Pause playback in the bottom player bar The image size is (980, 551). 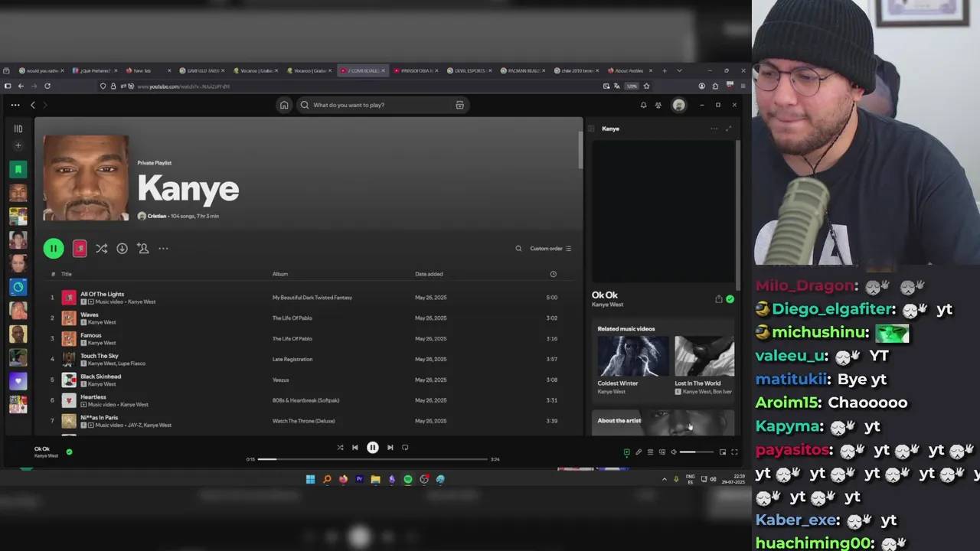pos(372,448)
